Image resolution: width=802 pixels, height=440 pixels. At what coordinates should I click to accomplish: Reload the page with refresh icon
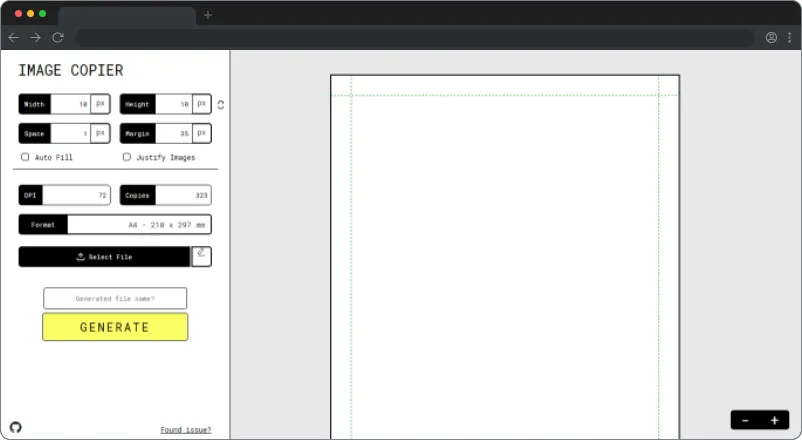58,37
